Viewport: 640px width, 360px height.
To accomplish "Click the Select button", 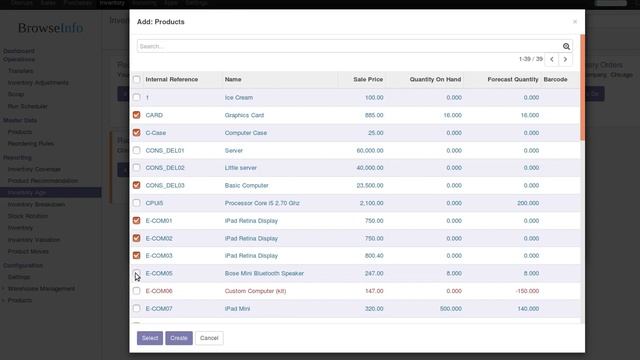I will tap(150, 338).
